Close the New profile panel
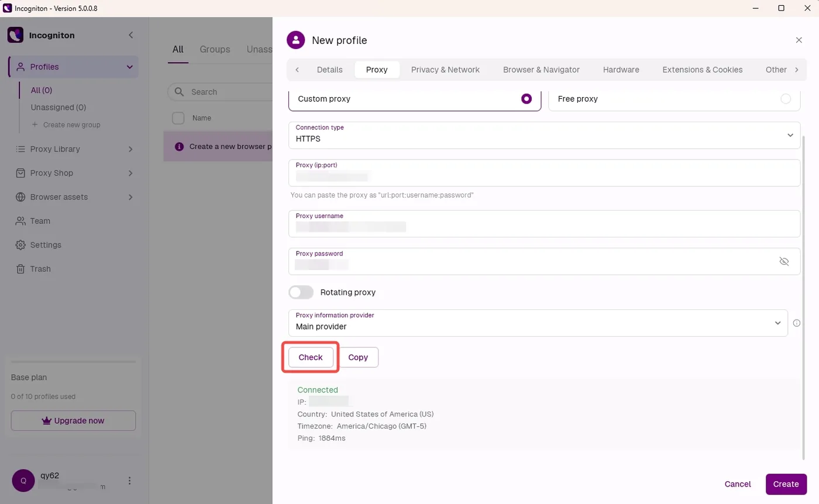 799,40
